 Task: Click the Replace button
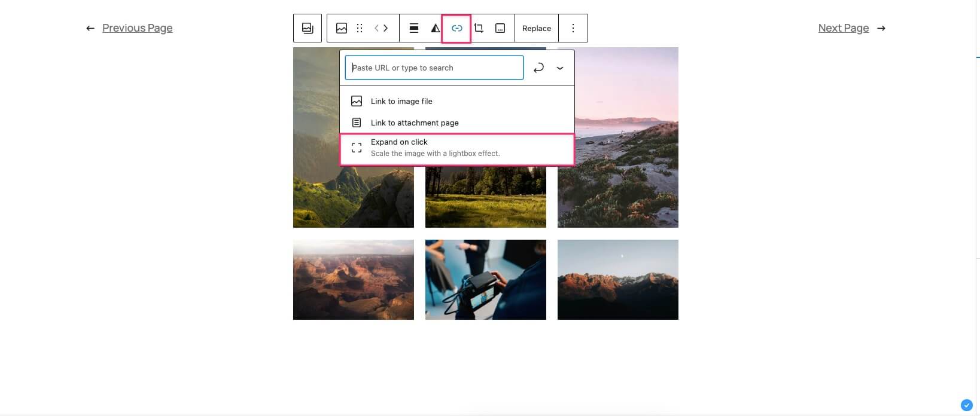coord(537,28)
